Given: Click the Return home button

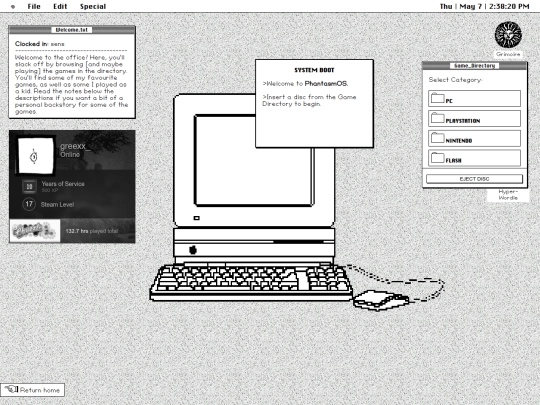Looking at the screenshot, I should pyautogui.click(x=32, y=390).
